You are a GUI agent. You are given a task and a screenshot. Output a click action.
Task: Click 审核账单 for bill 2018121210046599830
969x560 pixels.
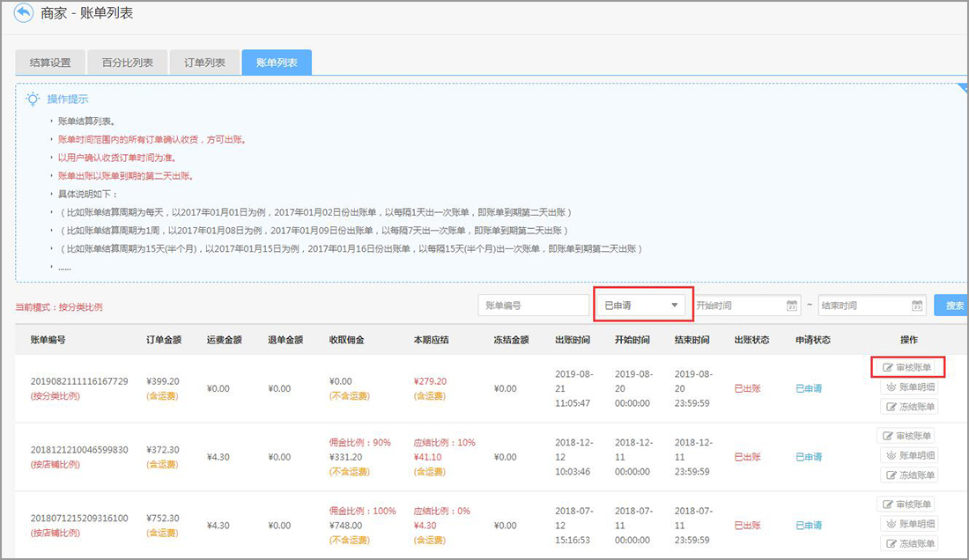pos(906,436)
